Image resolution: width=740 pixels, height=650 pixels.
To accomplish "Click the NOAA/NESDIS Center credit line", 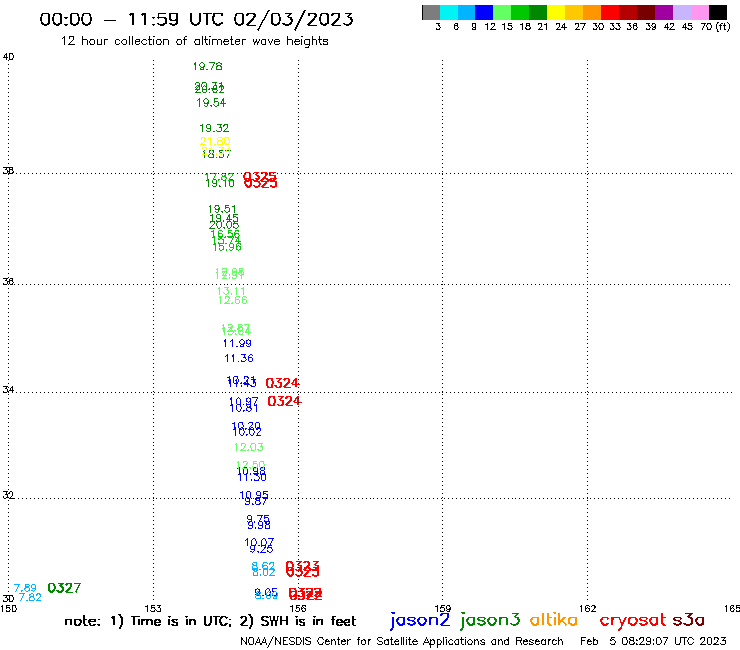I will pos(402,642).
